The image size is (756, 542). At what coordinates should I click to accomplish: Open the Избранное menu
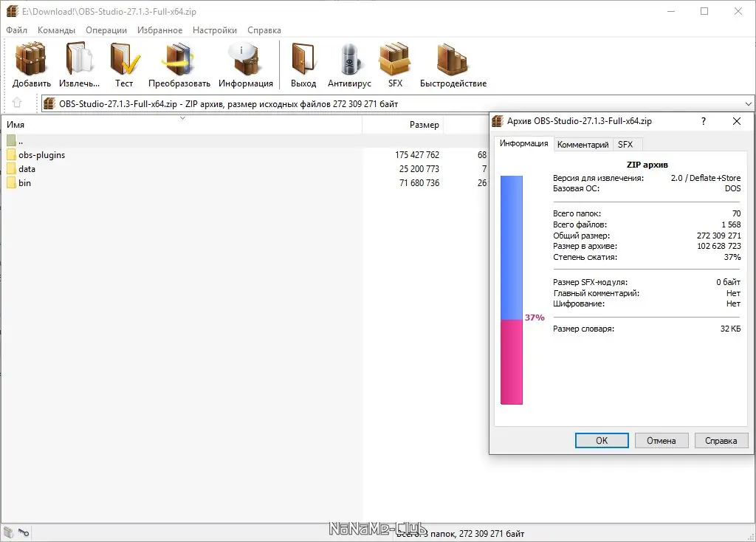tap(159, 30)
